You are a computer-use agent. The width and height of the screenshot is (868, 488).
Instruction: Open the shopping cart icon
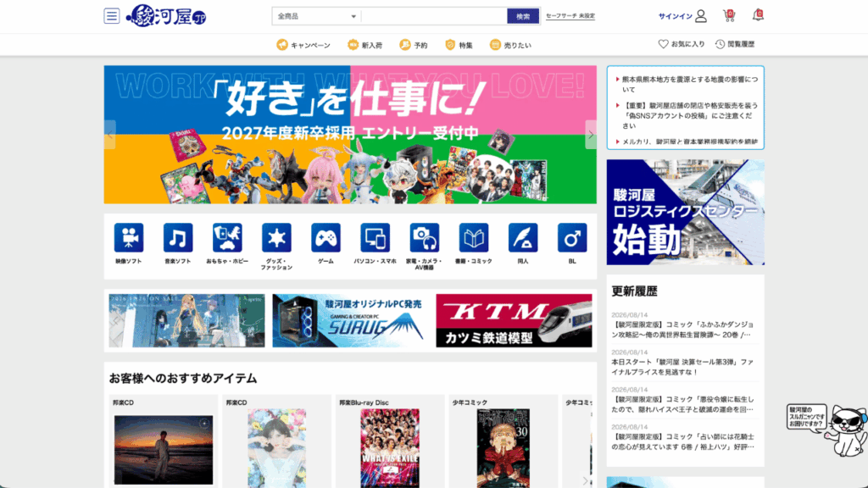coord(729,15)
